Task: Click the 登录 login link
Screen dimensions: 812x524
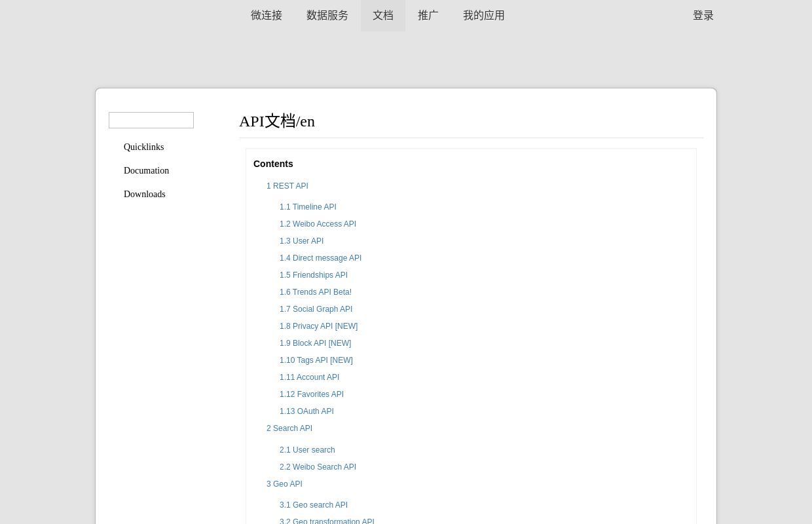Action: coord(703,15)
